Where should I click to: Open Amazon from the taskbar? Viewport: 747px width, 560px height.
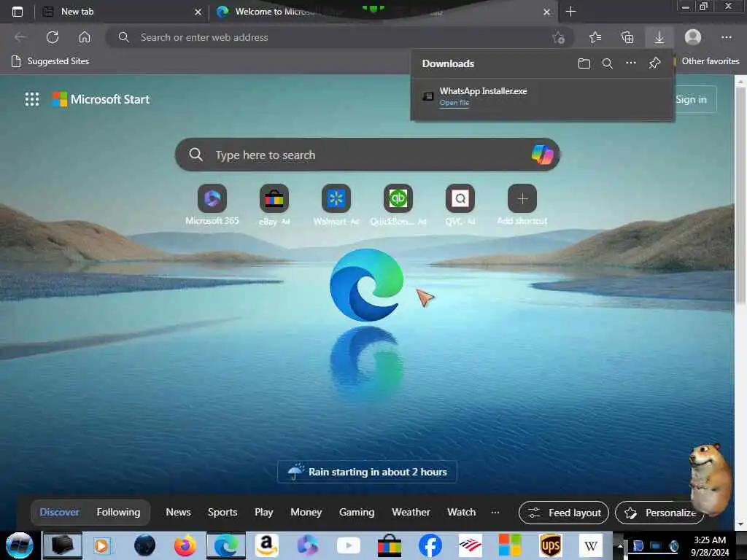click(267, 545)
